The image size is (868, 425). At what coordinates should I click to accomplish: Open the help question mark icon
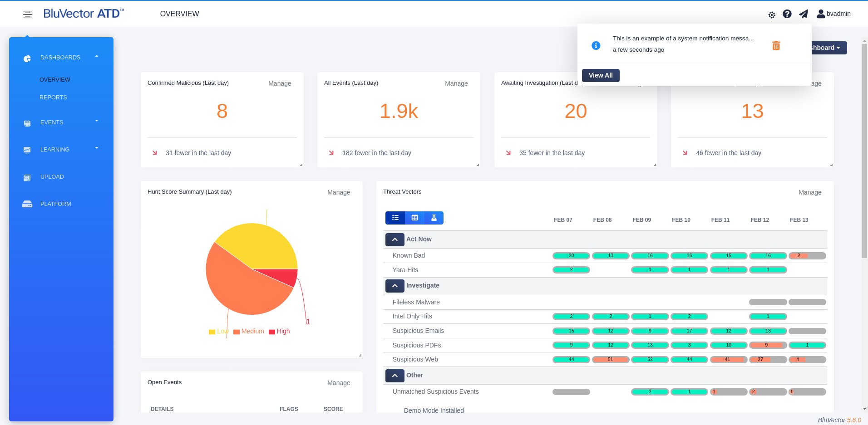click(x=787, y=14)
